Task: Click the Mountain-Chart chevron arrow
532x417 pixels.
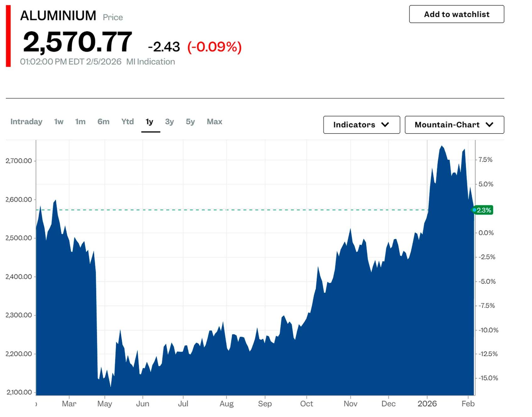Action: click(489, 125)
